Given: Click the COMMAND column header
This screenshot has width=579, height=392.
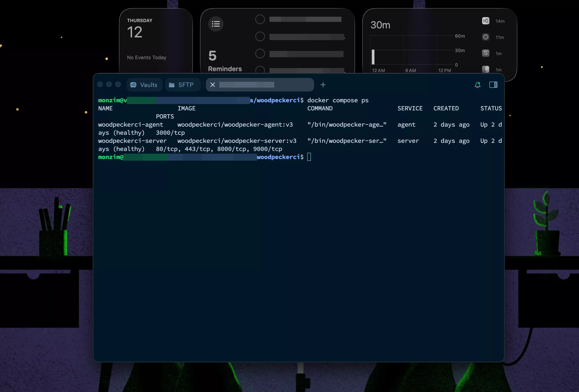Looking at the screenshot, I should coord(320,108).
